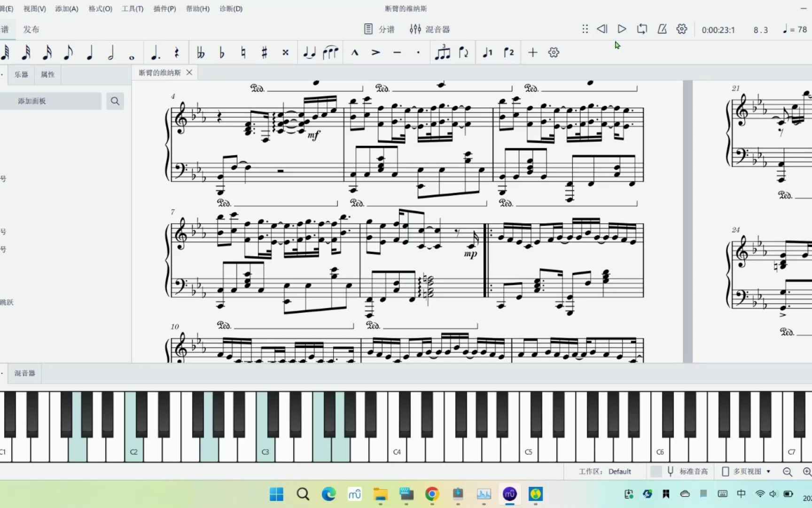Open the 工具(T) menu
Viewport: 812px width, 508px height.
133,8
